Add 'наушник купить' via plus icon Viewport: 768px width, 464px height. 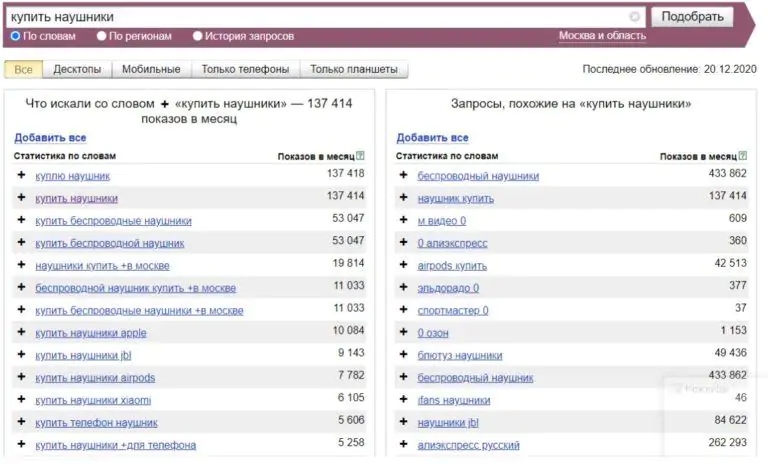pos(403,197)
